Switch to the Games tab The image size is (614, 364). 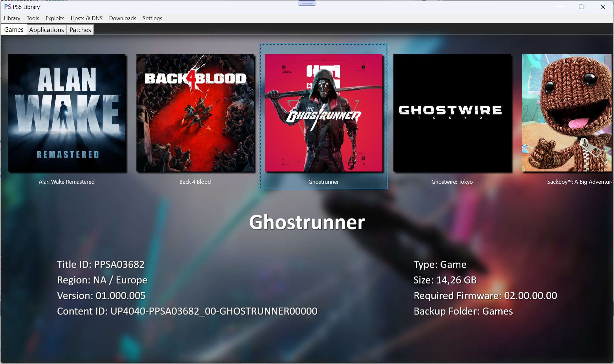[x=14, y=30]
